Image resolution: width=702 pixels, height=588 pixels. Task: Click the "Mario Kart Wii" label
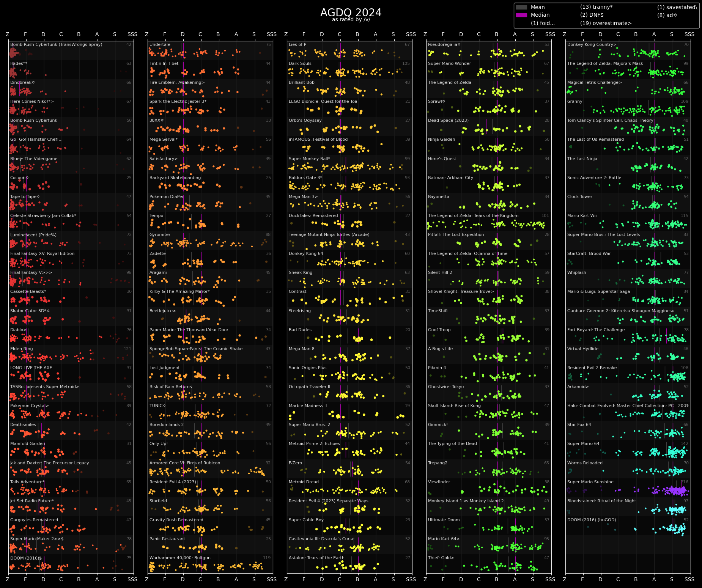(x=582, y=216)
